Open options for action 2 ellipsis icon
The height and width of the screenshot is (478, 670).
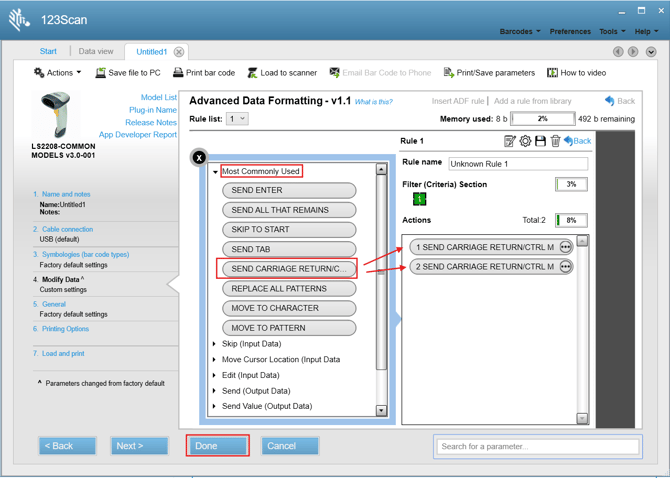(565, 267)
